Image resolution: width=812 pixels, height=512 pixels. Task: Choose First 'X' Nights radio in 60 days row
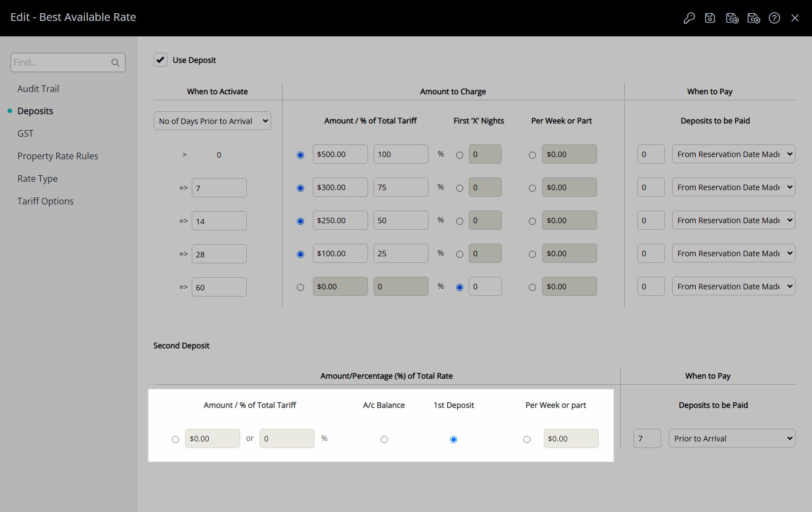[x=459, y=287]
